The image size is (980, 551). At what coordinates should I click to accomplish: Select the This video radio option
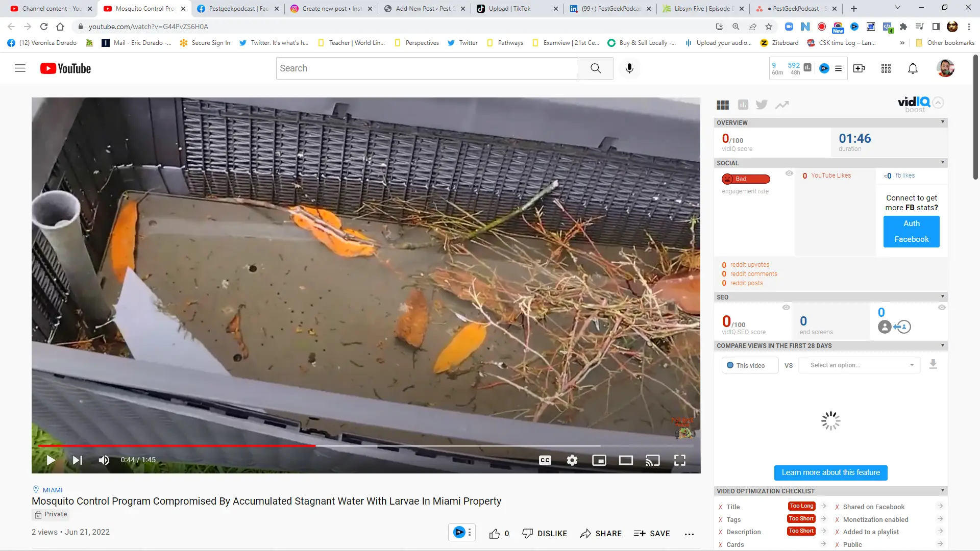point(730,365)
